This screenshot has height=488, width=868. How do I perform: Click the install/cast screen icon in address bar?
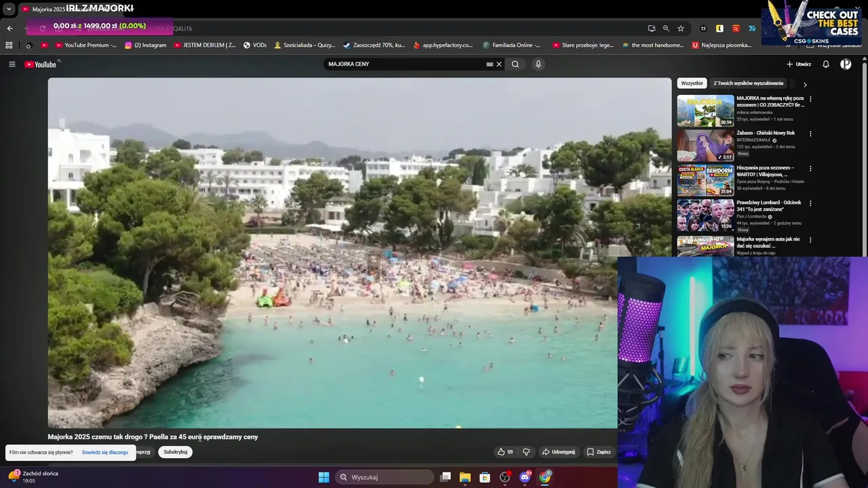(652, 28)
